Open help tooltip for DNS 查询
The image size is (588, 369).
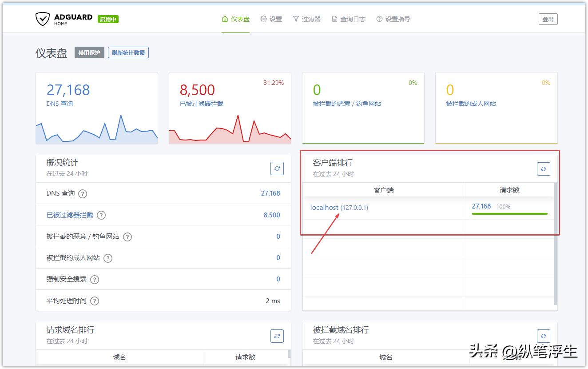[83, 193]
